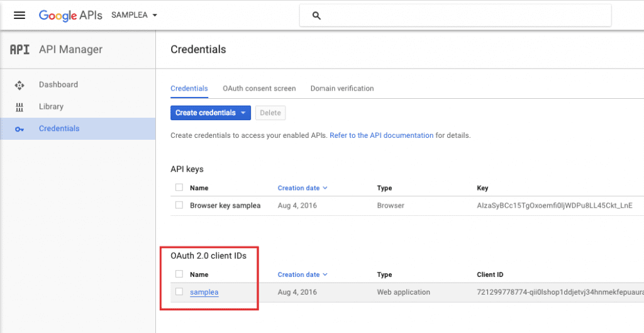Screen dimensions: 644x333
Task: Open the Refer to the API documentation link
Action: [382, 135]
